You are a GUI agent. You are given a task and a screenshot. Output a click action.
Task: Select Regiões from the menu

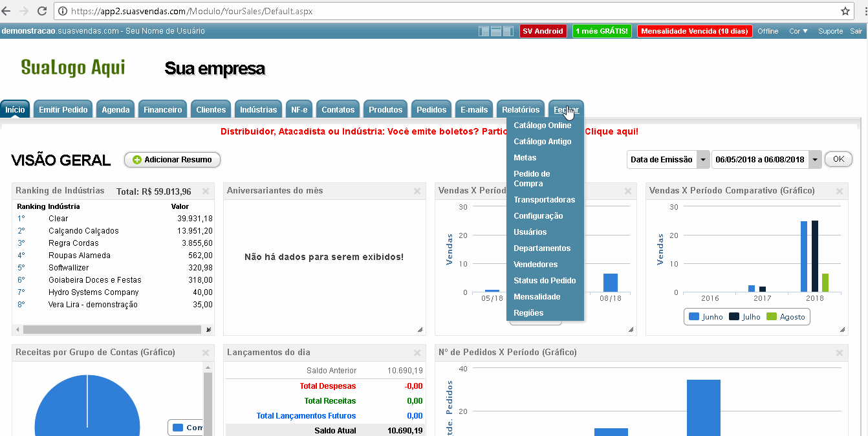pyautogui.click(x=545, y=313)
